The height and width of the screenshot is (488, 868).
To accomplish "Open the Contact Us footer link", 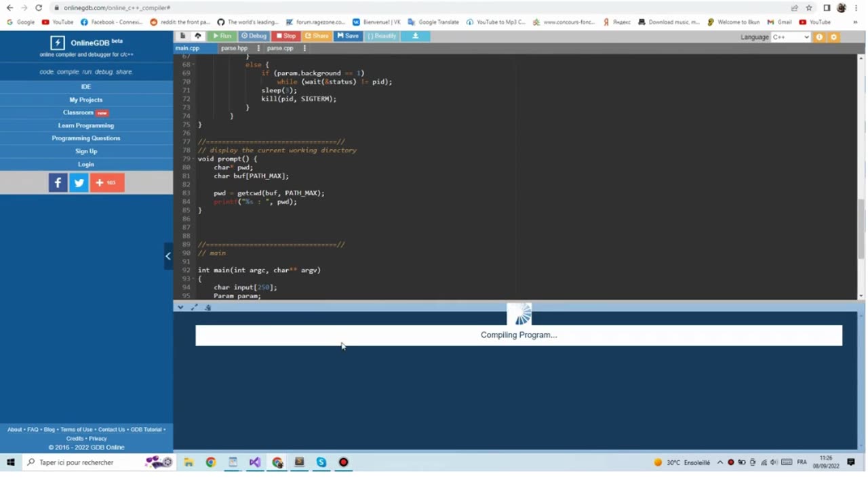I will point(111,430).
